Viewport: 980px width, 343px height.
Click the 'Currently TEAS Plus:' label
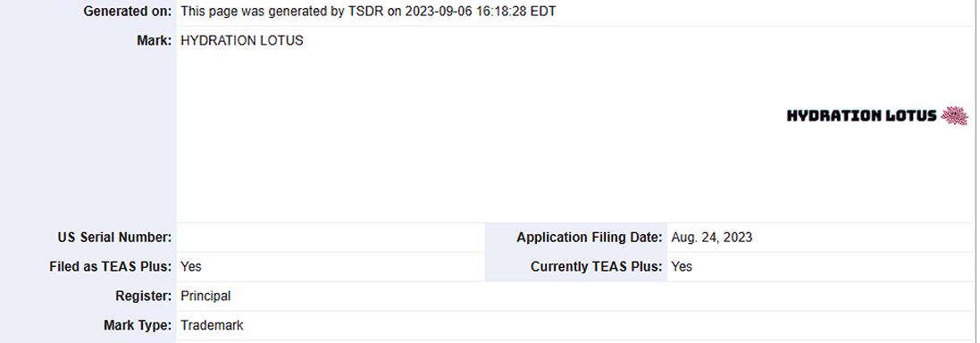pyautogui.click(x=596, y=267)
